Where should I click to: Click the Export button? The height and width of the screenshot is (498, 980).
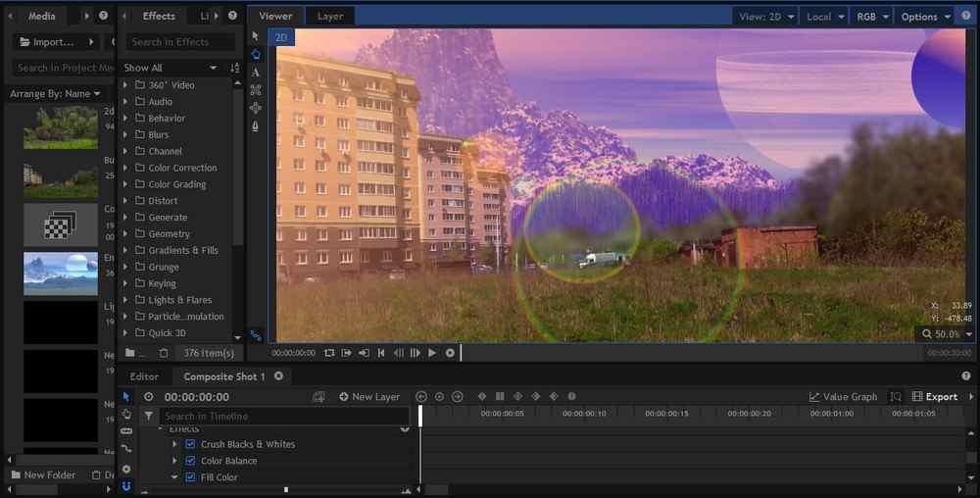tap(935, 397)
